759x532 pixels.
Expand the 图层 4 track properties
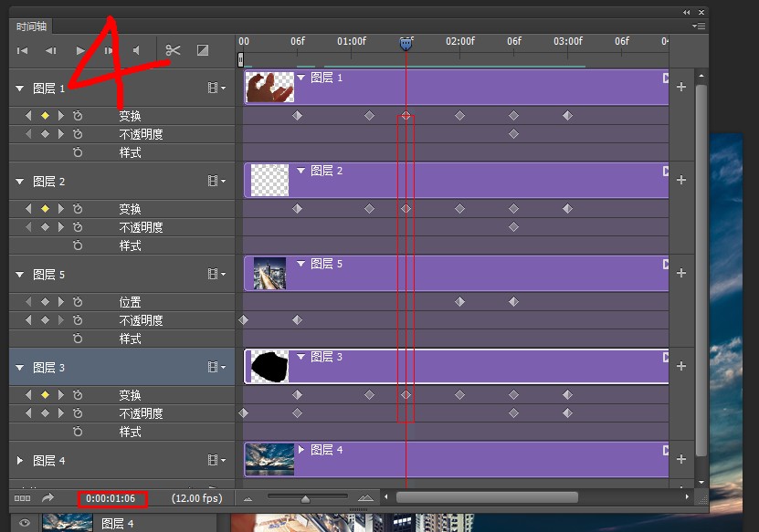click(20, 461)
